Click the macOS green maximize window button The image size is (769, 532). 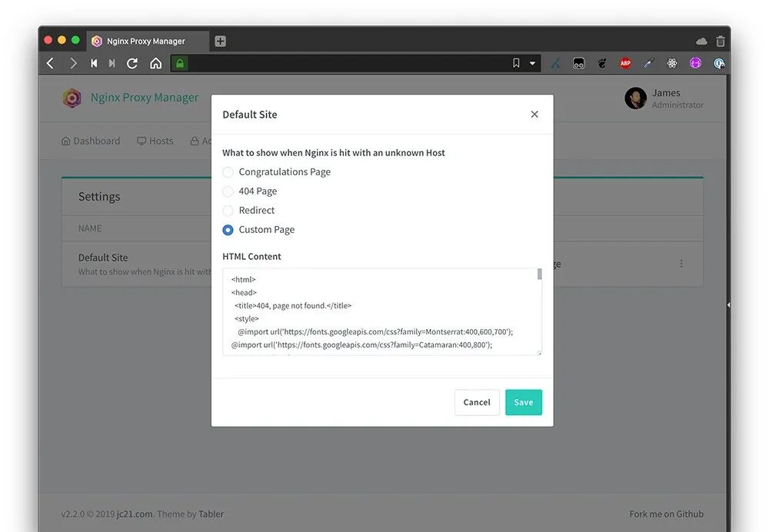coord(75,40)
